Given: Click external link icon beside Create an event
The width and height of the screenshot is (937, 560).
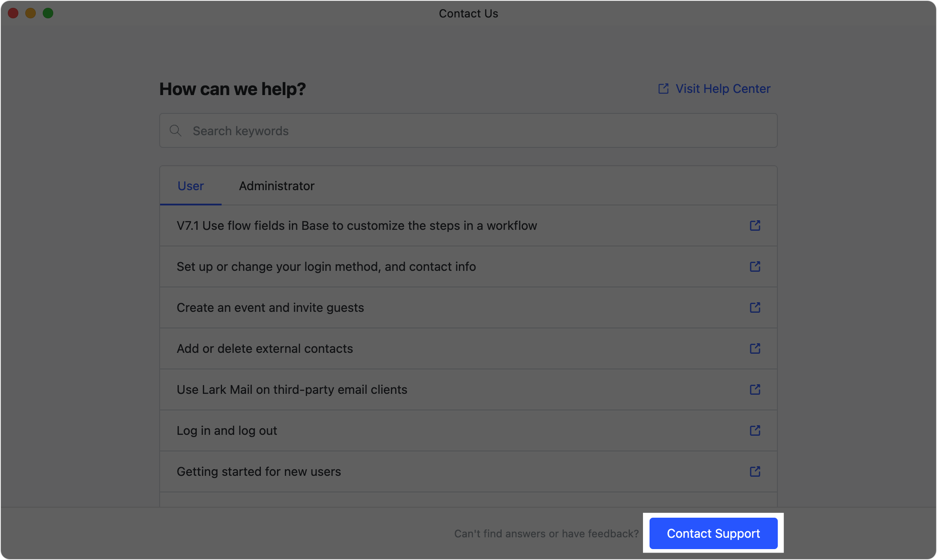Looking at the screenshot, I should coord(755,307).
